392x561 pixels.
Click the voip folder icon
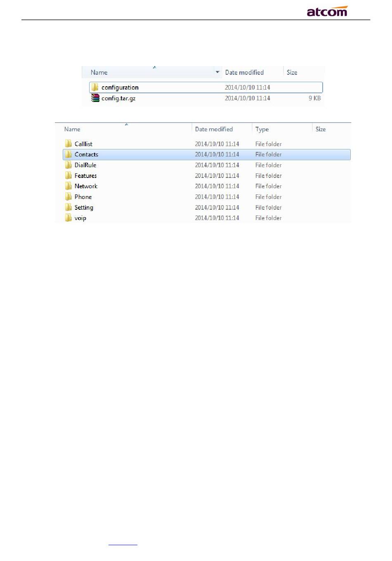(x=68, y=218)
